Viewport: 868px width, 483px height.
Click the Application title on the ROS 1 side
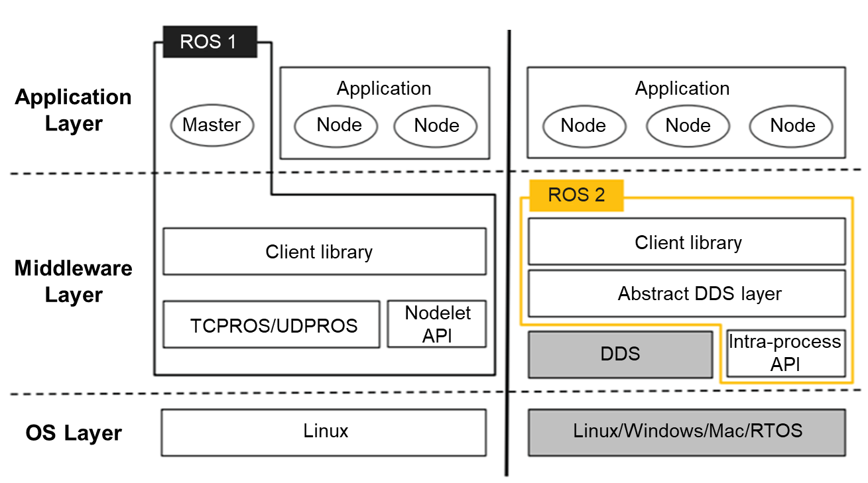384,88
